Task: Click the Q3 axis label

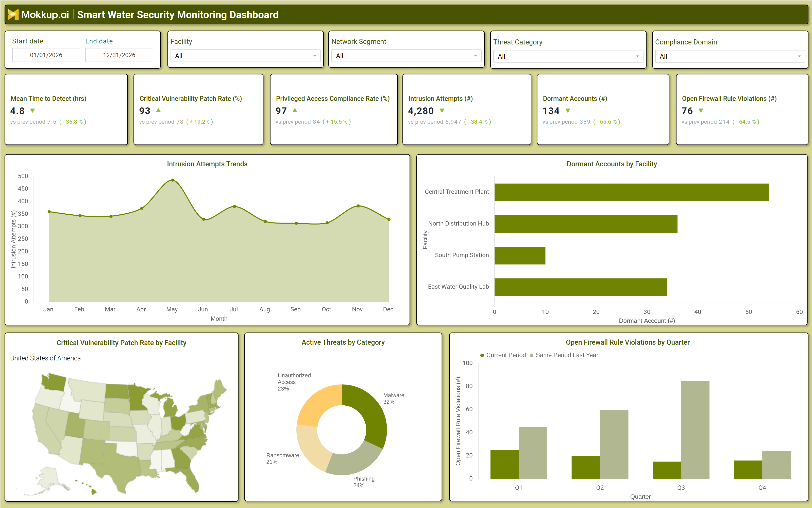Action: point(681,487)
